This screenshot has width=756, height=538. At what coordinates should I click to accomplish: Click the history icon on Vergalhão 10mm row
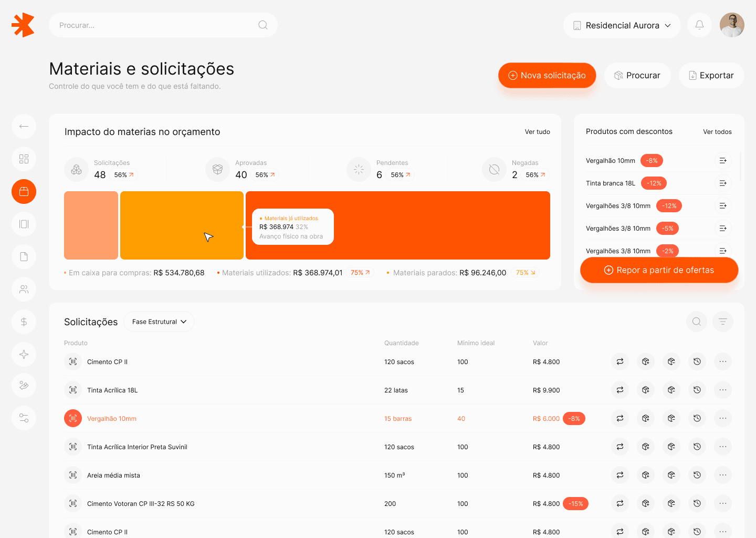click(697, 418)
